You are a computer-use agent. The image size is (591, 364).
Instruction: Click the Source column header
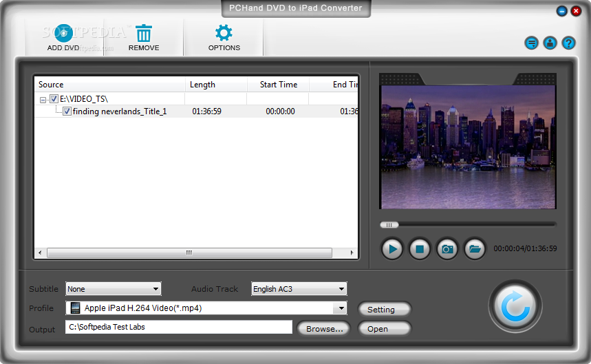109,85
